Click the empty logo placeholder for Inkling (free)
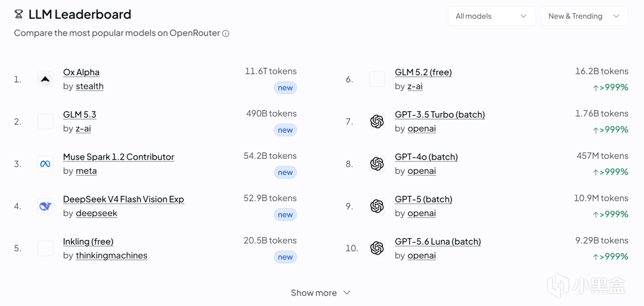 (45, 248)
